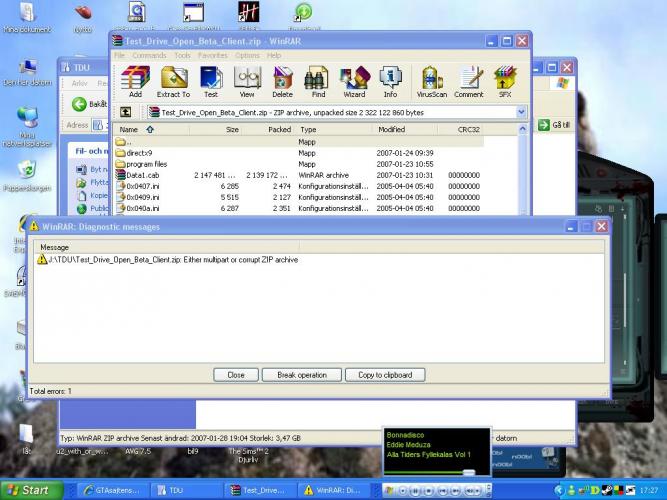Select the Find binoculars icon
This screenshot has width=667, height=500.
(x=318, y=79)
